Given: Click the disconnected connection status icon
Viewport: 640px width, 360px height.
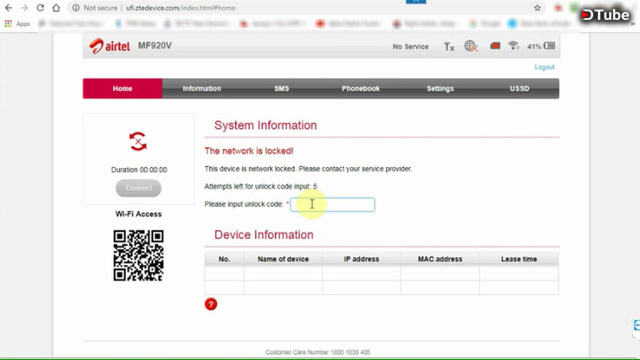Looking at the screenshot, I should point(138,141).
